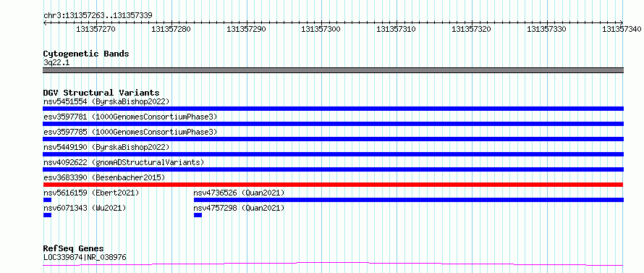The image size is (644, 273).
Task: Click ruler tick label 131357280
Action: click(171, 29)
